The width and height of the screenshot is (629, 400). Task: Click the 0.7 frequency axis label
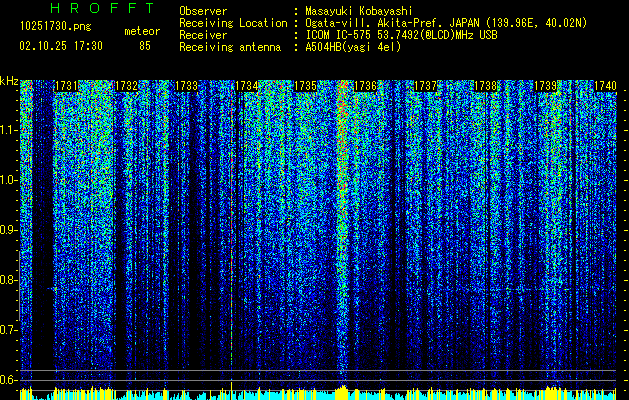click(x=8, y=330)
